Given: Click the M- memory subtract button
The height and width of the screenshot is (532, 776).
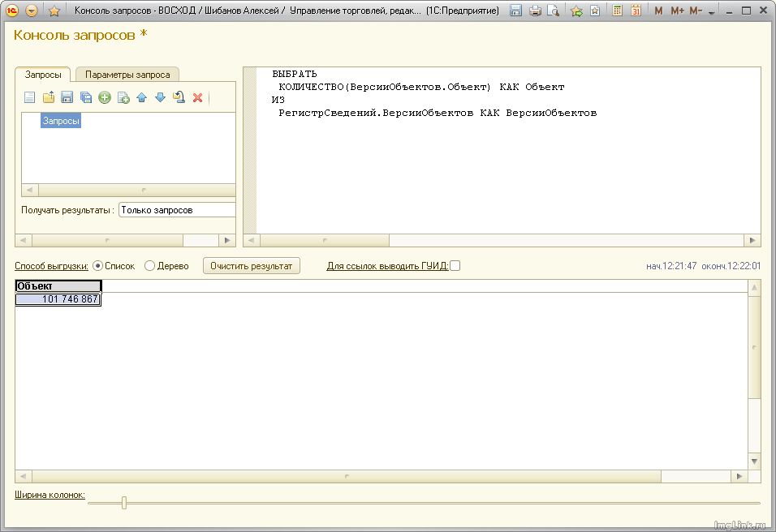Looking at the screenshot, I should click(x=696, y=11).
